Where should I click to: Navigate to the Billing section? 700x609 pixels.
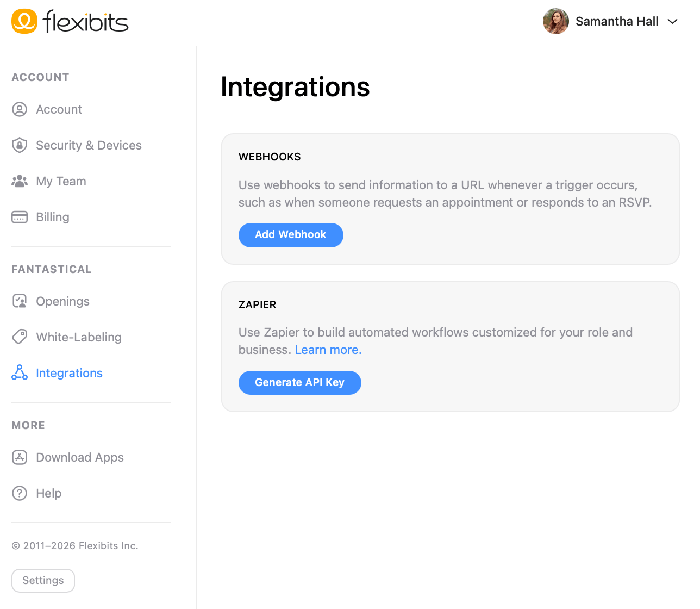[53, 217]
